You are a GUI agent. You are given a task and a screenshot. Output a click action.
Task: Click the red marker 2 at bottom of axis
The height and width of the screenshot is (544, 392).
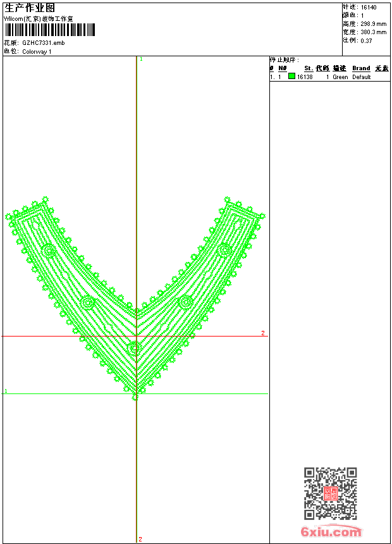coord(140,539)
